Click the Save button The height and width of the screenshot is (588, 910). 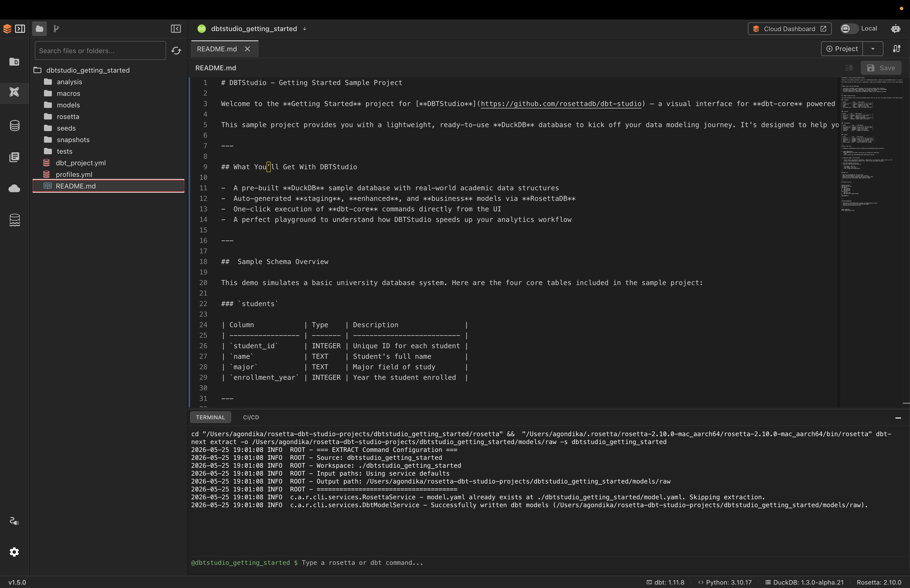[x=881, y=68]
